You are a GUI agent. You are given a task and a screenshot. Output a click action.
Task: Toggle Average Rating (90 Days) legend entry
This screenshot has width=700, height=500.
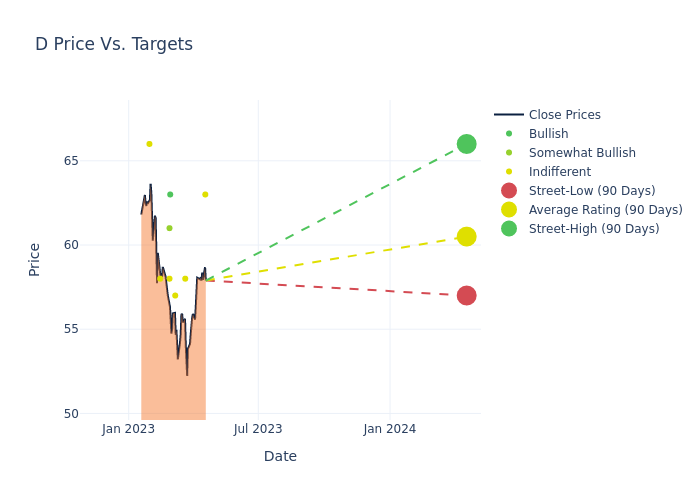[x=605, y=210]
